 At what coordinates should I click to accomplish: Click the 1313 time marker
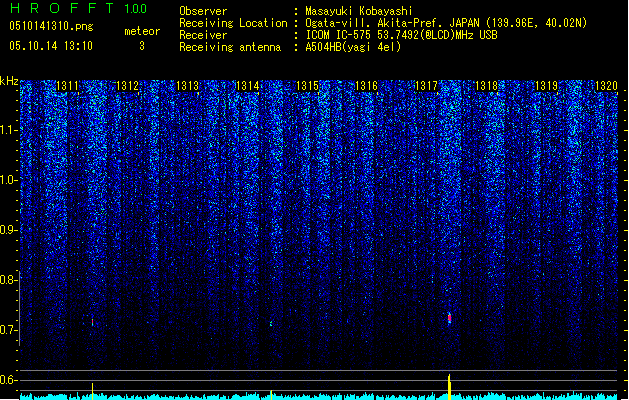[187, 85]
